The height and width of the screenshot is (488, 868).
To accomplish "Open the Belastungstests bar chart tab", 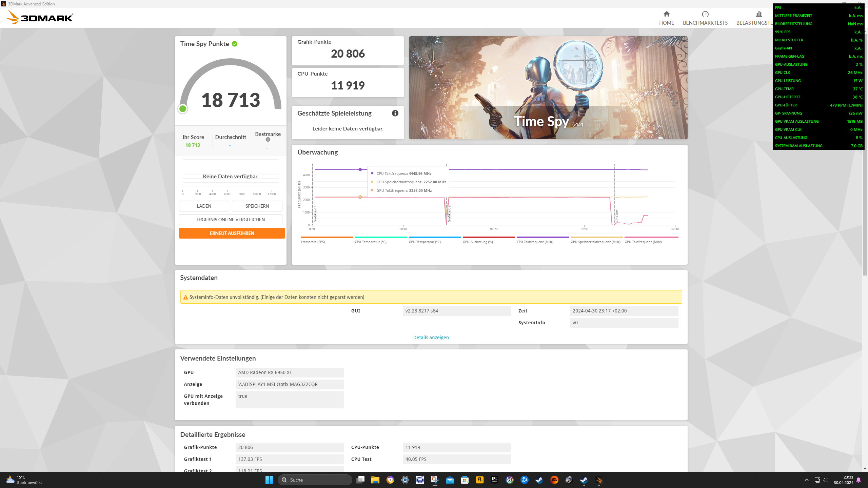I will click(x=758, y=14).
